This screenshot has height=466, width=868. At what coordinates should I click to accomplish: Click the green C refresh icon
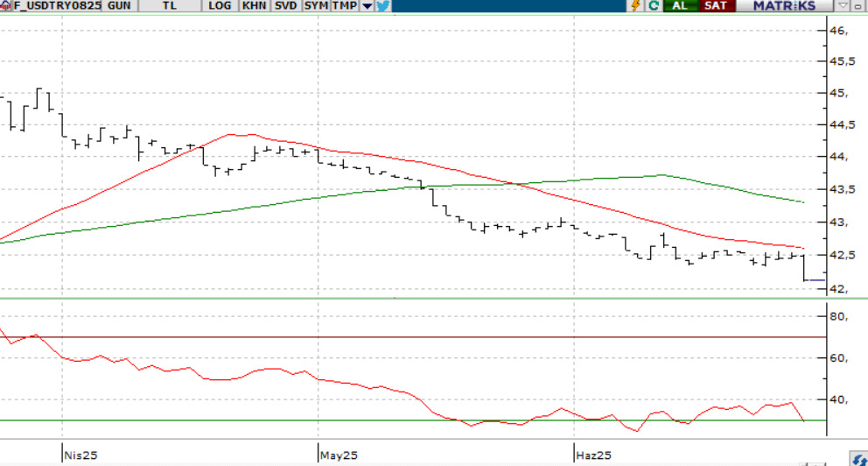(654, 6)
